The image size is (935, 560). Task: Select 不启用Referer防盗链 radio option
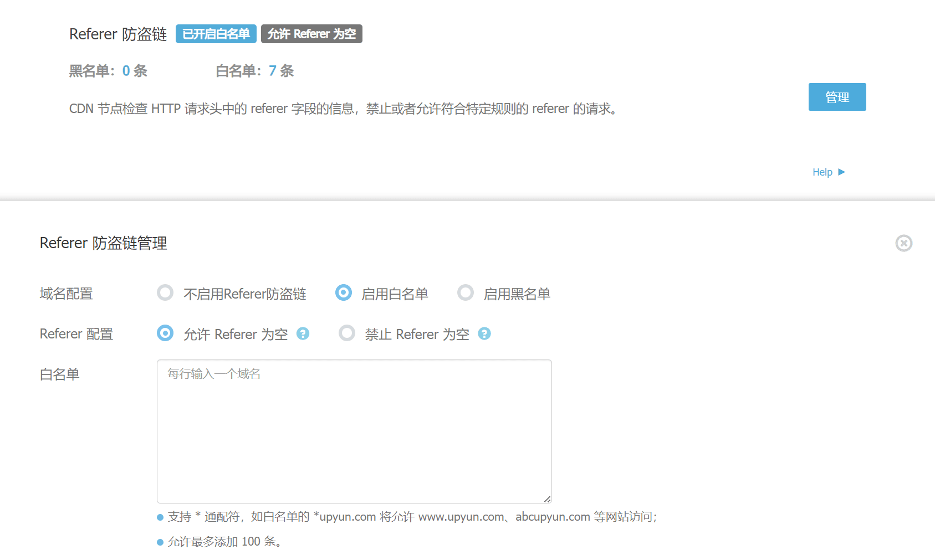pos(165,292)
